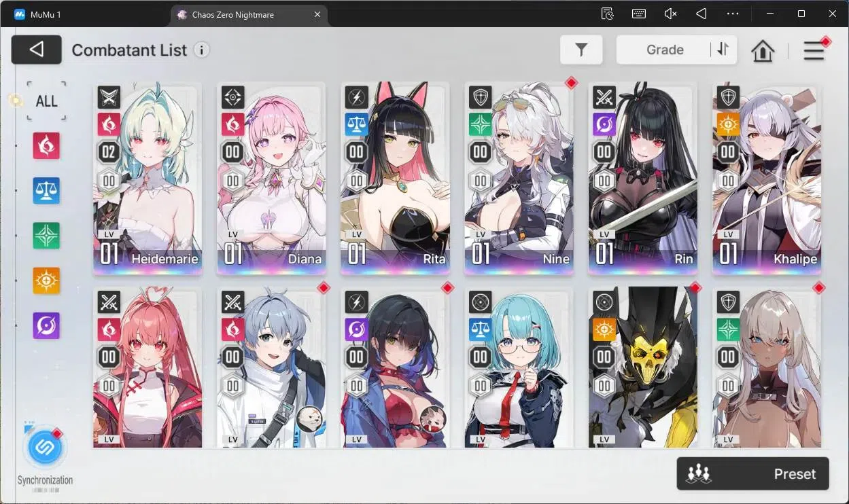849x504 pixels.
Task: Go back using the arrow button
Action: tap(37, 50)
